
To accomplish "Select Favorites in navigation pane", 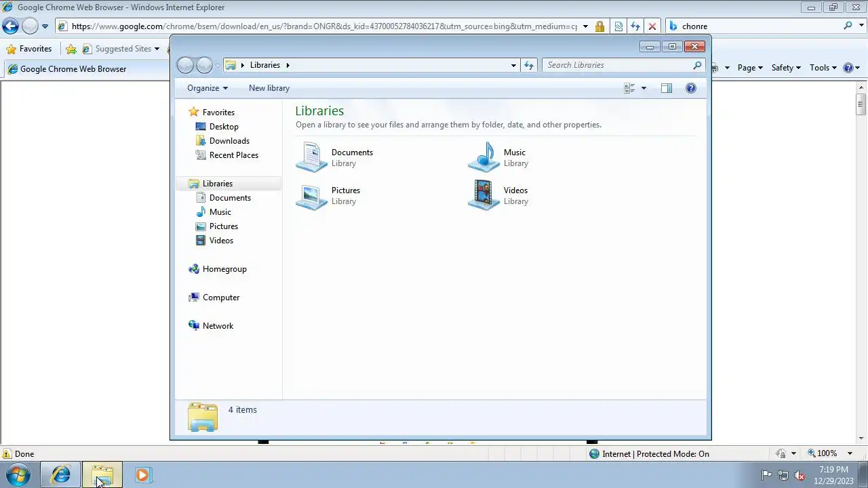I will [x=218, y=113].
